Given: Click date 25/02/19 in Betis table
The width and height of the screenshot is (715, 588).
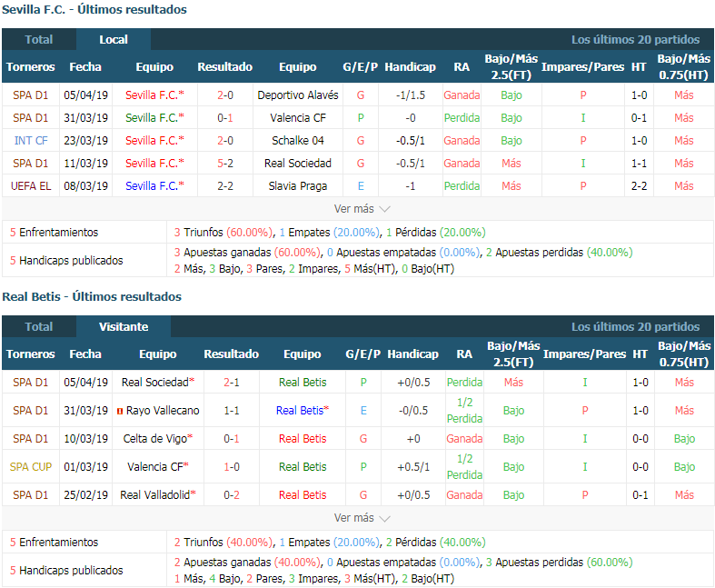Looking at the screenshot, I should click(x=85, y=495).
